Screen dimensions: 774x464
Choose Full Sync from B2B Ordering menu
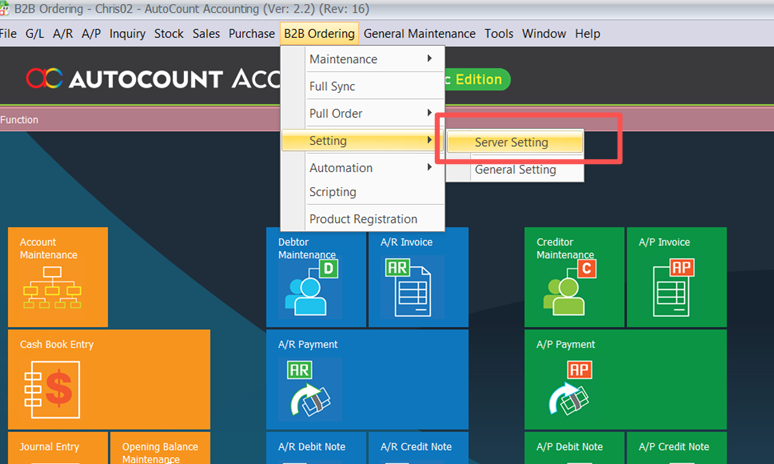coord(363,86)
